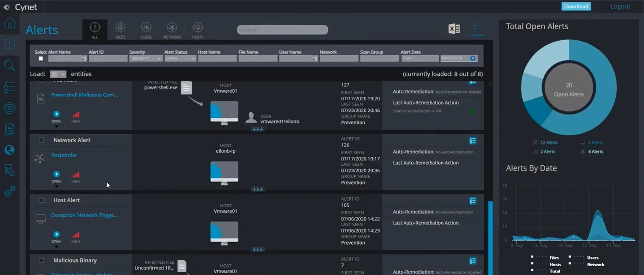Switch to the FILES alerts tab

(120, 30)
